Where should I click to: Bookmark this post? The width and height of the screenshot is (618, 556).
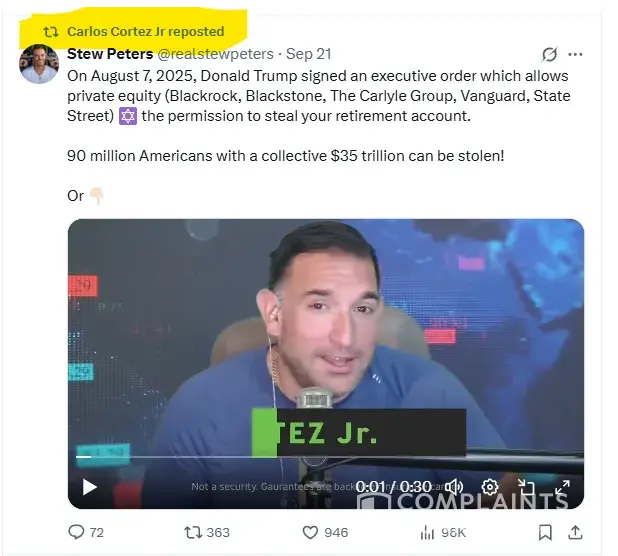pyautogui.click(x=545, y=532)
